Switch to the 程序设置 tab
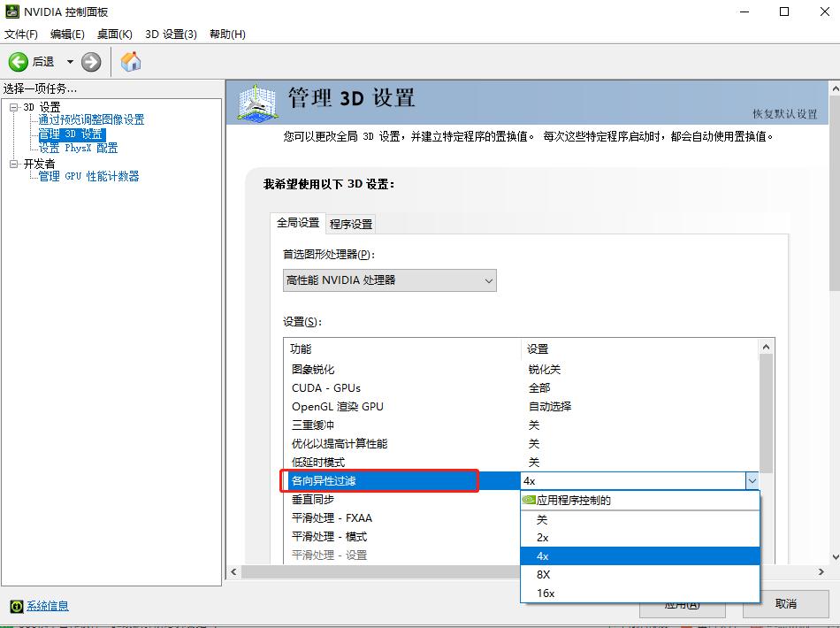Image resolution: width=840 pixels, height=628 pixels. tap(351, 223)
